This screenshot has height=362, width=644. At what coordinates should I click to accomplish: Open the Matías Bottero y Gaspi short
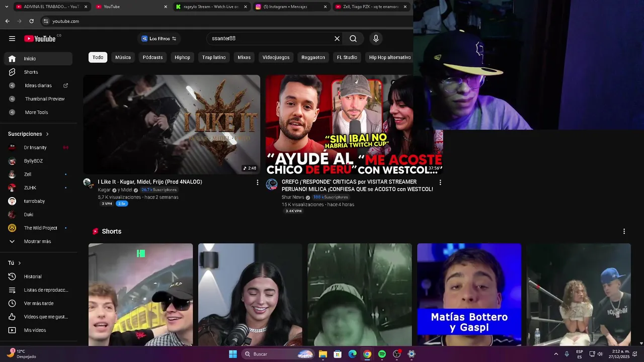pos(469,295)
